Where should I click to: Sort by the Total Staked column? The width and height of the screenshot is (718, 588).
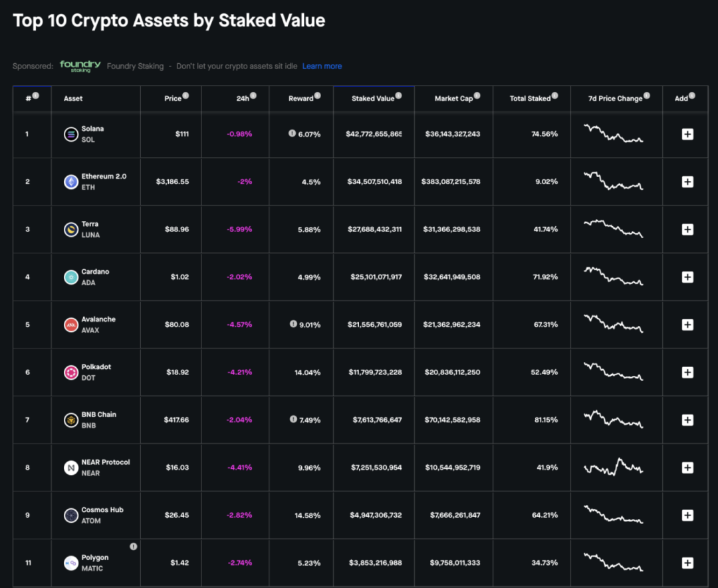[x=530, y=98]
